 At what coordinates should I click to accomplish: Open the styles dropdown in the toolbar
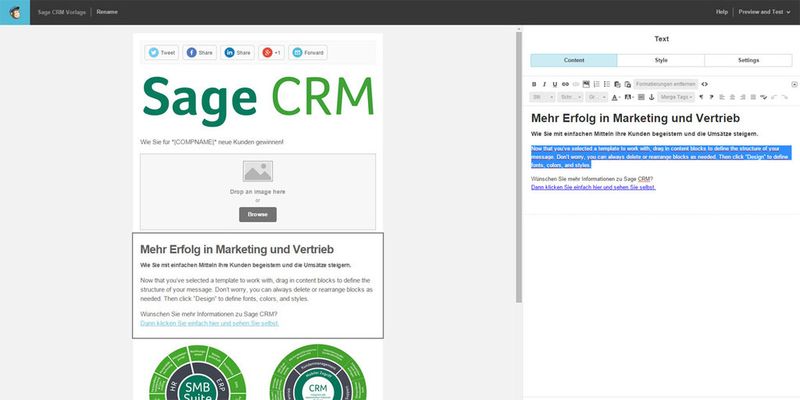tap(542, 97)
